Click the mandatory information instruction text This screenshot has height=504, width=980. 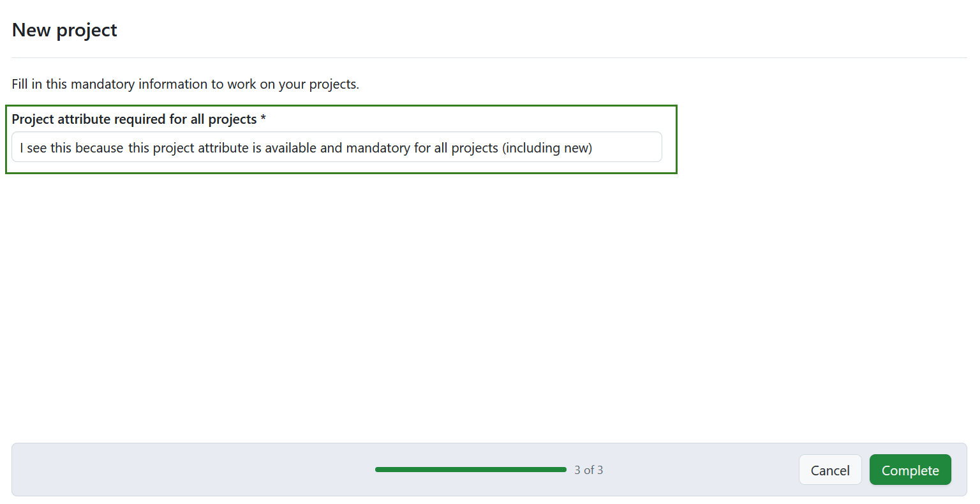(185, 84)
